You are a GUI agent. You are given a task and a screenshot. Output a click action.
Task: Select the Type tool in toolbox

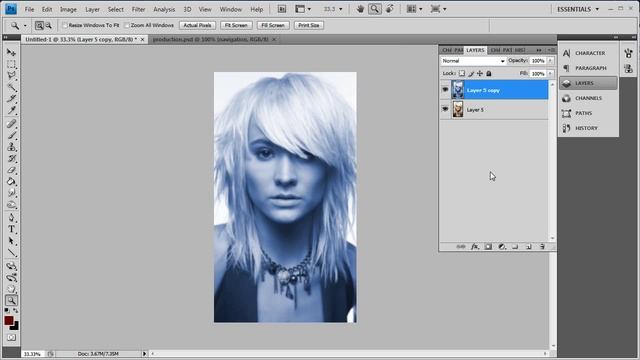pos(11,229)
